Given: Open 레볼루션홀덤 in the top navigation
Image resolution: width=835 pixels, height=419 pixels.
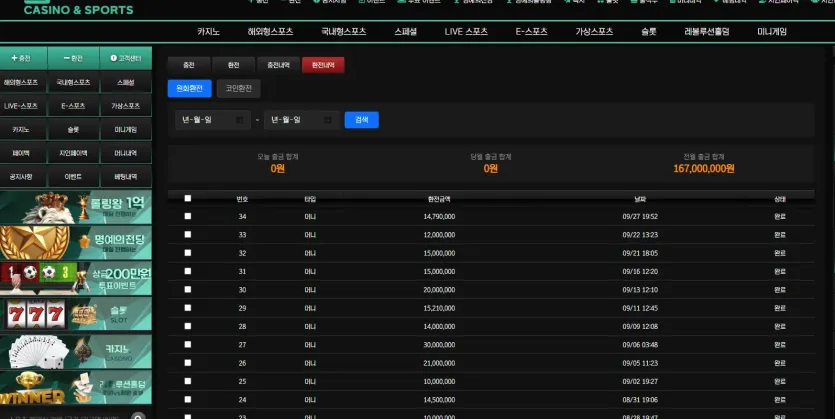Looking at the screenshot, I should pyautogui.click(x=707, y=31).
